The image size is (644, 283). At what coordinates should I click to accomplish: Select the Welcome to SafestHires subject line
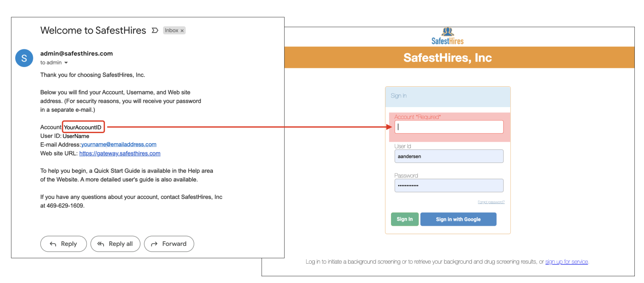[93, 30]
